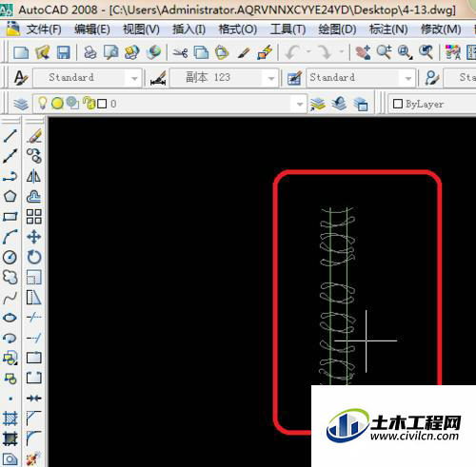Click the Layer Previous button
This screenshot has width=476, height=467.
339,104
